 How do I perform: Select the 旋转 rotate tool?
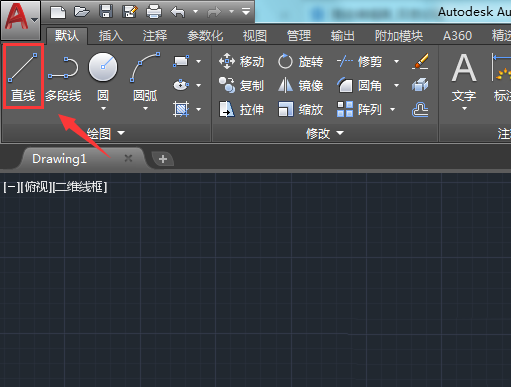300,62
